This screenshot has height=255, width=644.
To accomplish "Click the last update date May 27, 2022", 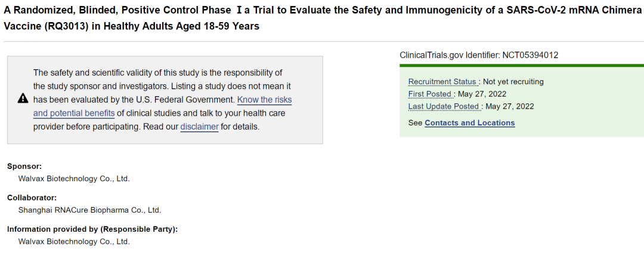I will click(x=510, y=106).
